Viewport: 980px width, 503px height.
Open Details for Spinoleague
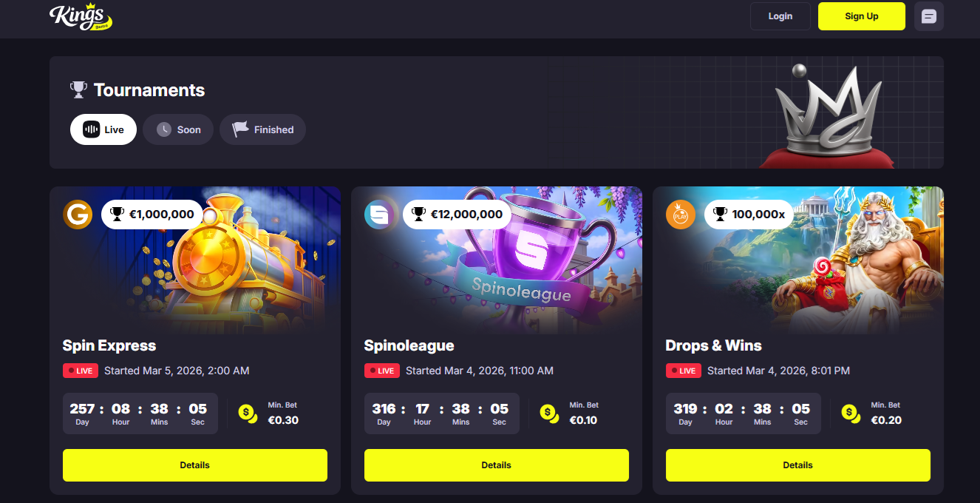click(x=497, y=465)
